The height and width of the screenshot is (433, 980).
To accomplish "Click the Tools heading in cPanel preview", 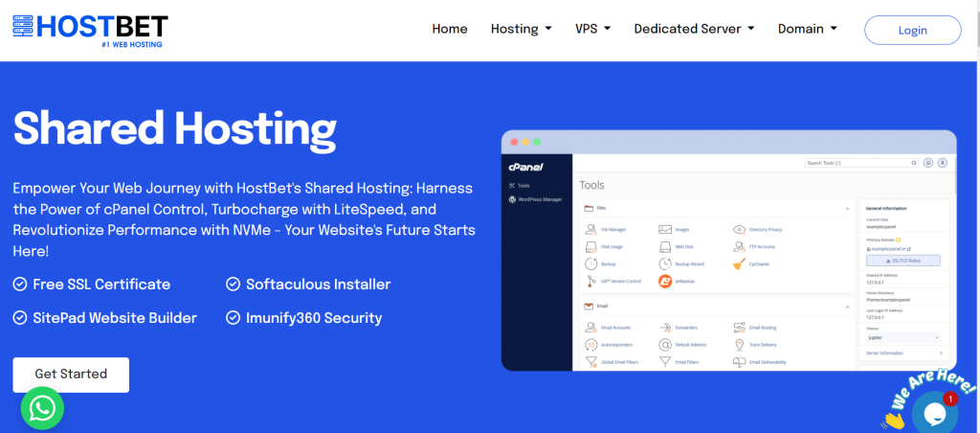I will click(x=591, y=185).
